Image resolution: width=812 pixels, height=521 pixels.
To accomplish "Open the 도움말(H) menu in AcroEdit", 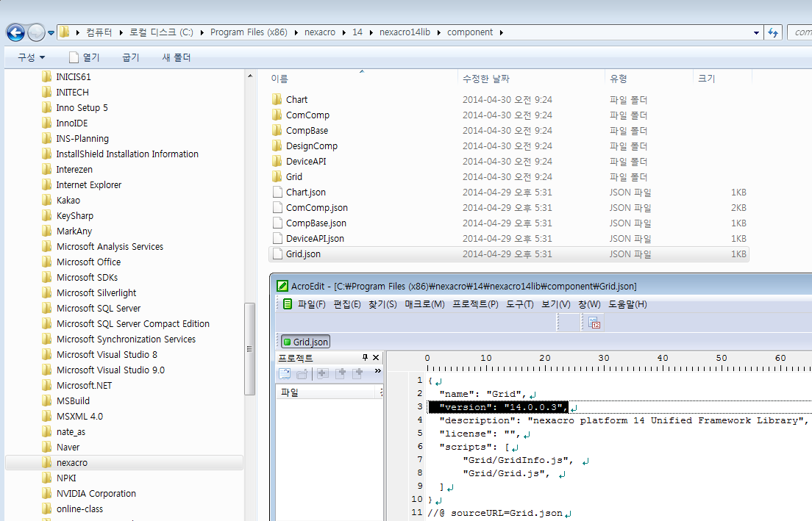I will (x=627, y=304).
